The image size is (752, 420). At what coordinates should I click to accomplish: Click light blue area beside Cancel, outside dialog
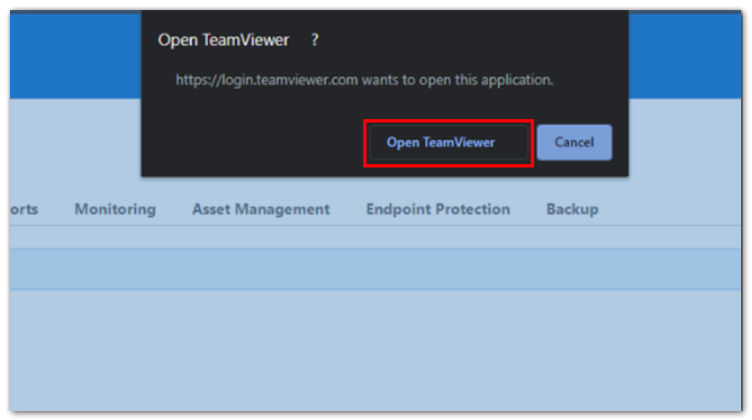(685, 144)
